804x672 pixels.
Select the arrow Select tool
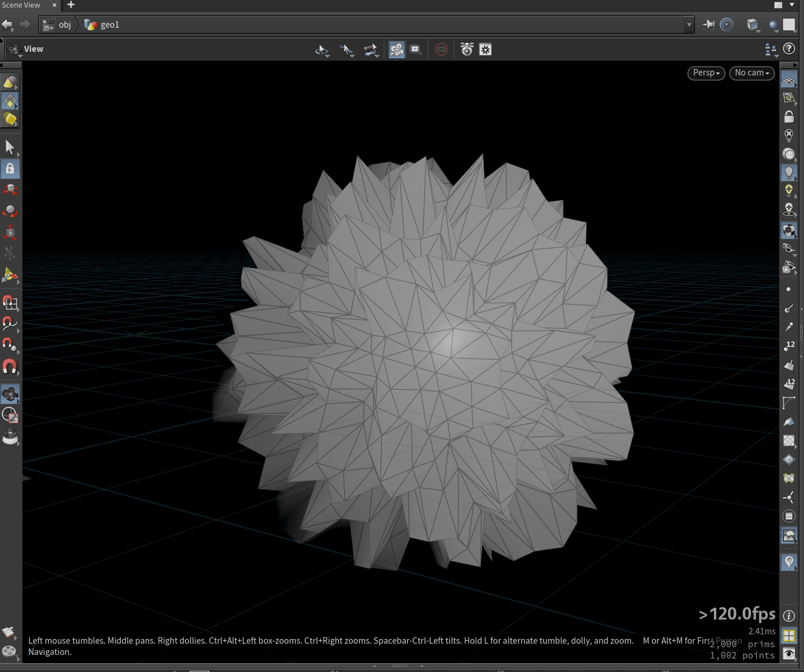coord(10,147)
